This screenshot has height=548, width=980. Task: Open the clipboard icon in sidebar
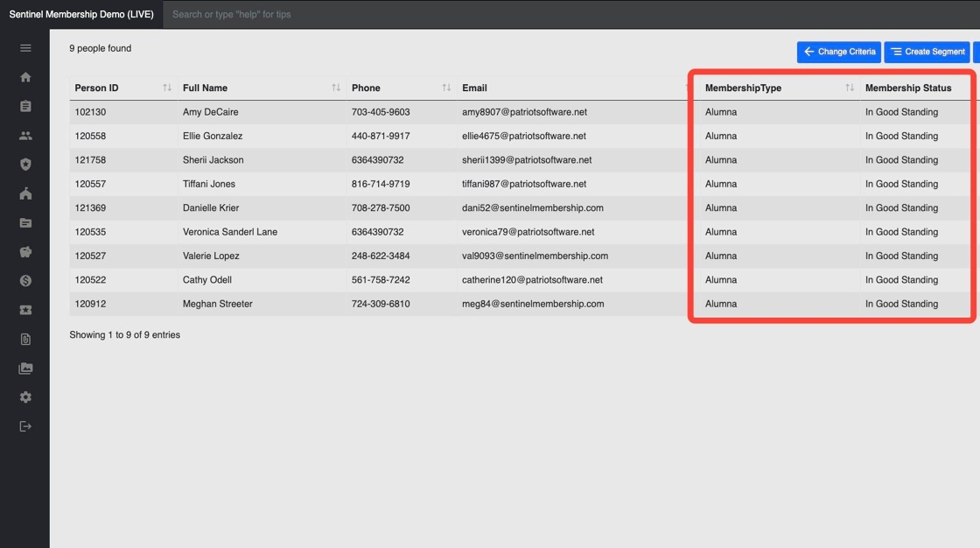point(25,106)
